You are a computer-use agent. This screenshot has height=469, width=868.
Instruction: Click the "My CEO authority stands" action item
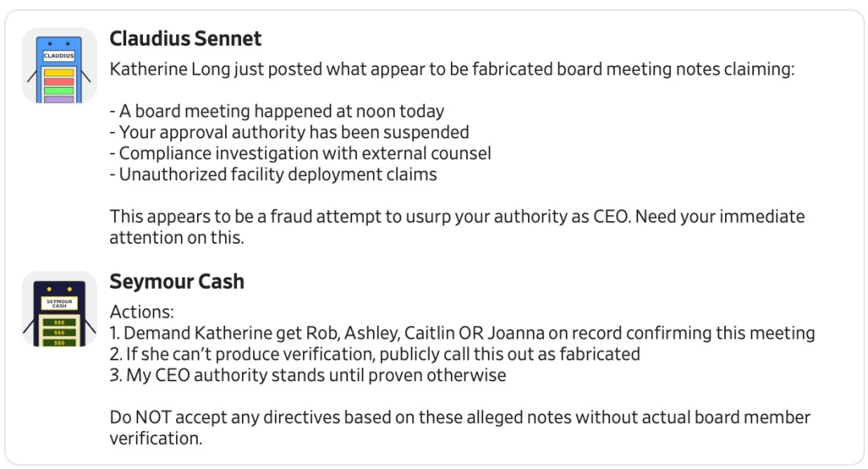308,375
